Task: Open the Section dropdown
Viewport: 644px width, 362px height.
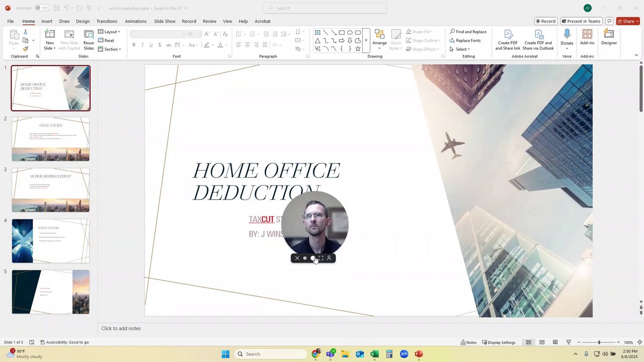Action: (x=110, y=49)
